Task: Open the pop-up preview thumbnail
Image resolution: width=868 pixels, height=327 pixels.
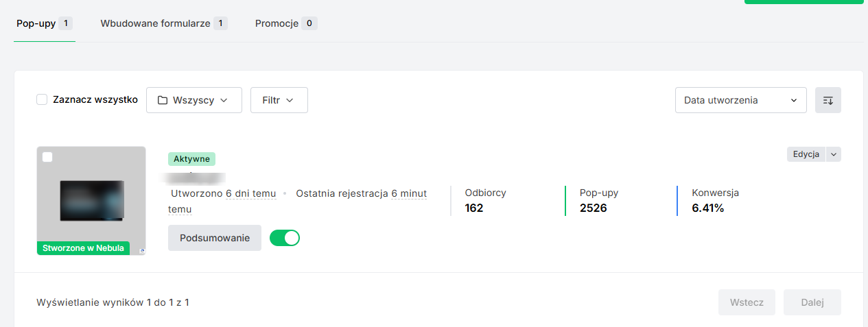Action: point(91,199)
